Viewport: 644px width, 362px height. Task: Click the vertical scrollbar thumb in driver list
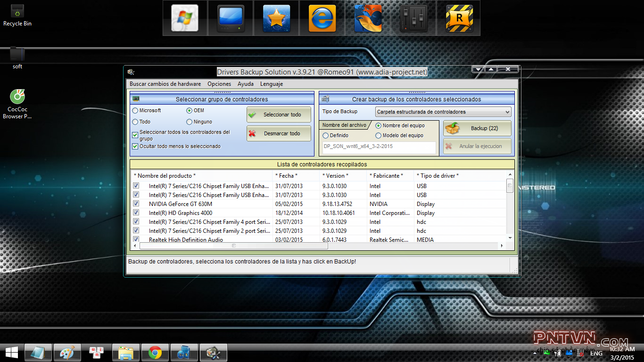click(x=510, y=186)
